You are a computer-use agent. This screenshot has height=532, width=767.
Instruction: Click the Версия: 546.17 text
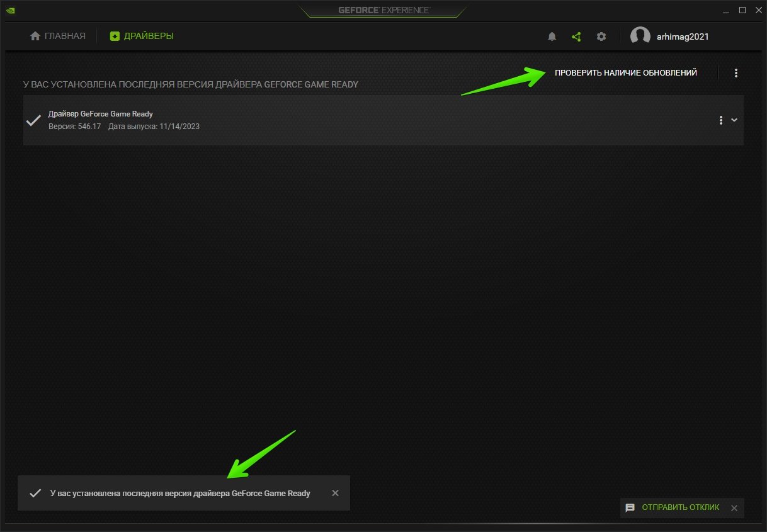(x=74, y=127)
